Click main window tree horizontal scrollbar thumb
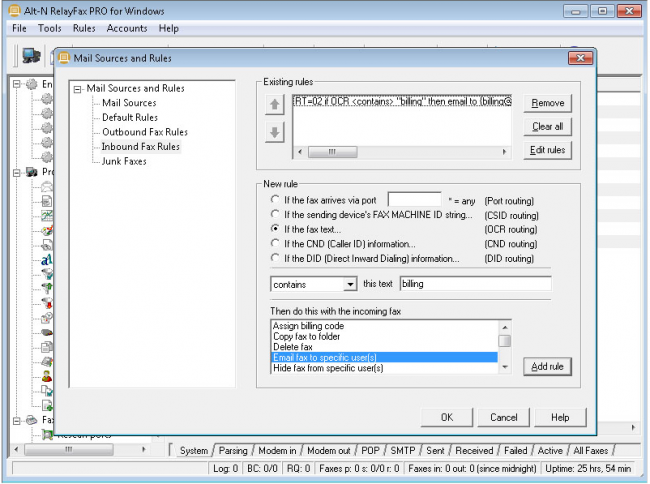Screen dimensions: 650x484 tap(69, 449)
